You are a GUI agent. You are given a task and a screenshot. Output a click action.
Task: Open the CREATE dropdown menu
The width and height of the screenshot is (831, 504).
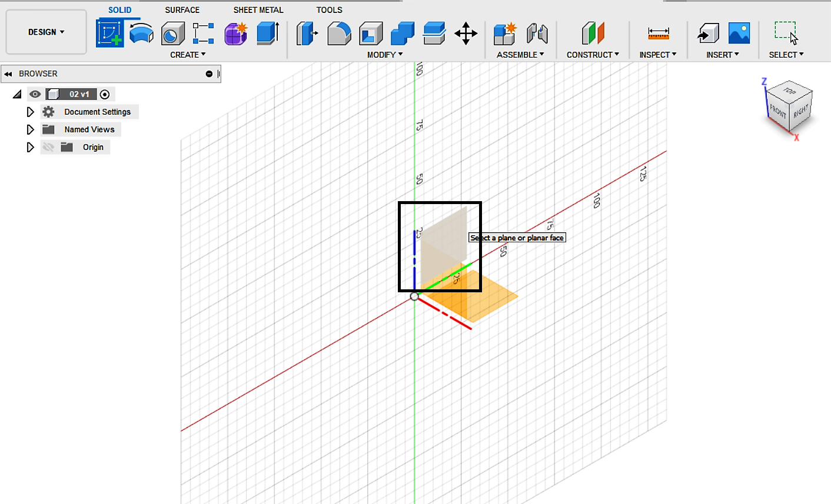click(x=188, y=55)
